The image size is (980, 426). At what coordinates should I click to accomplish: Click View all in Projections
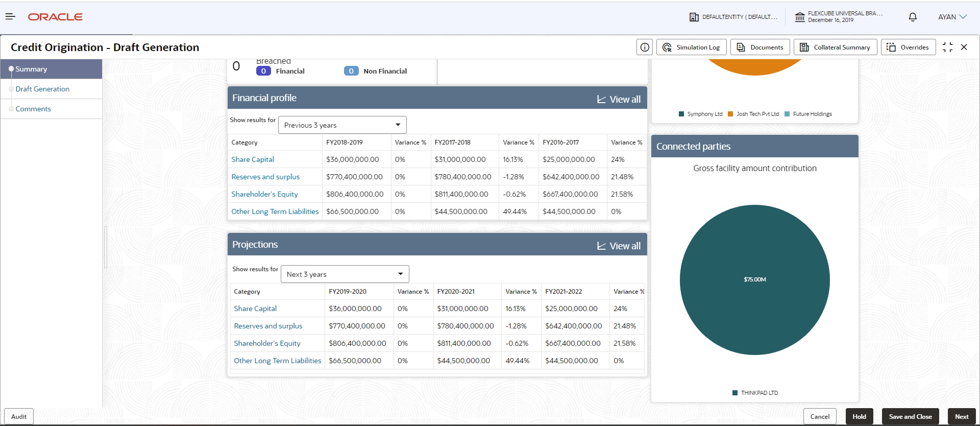(x=619, y=246)
